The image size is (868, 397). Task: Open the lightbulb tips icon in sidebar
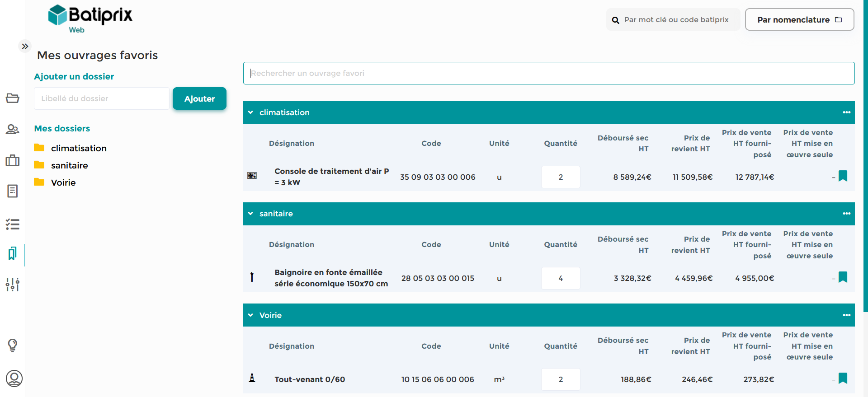point(13,346)
